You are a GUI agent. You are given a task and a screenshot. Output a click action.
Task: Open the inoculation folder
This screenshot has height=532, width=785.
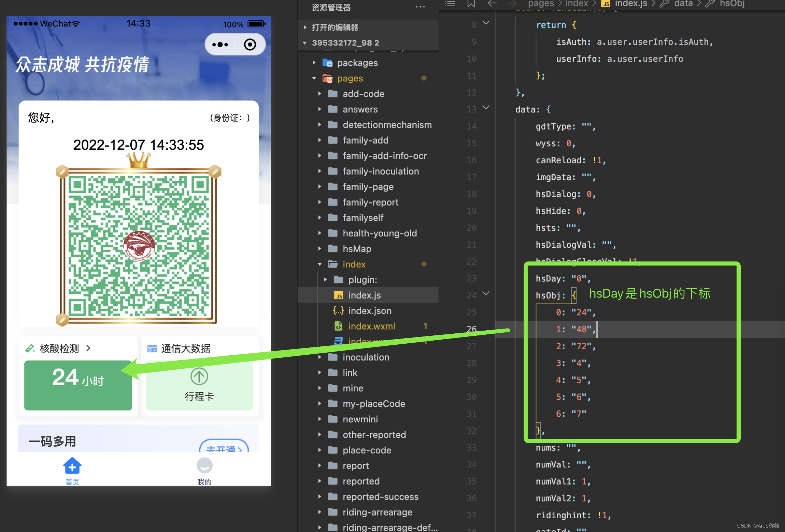(366, 357)
